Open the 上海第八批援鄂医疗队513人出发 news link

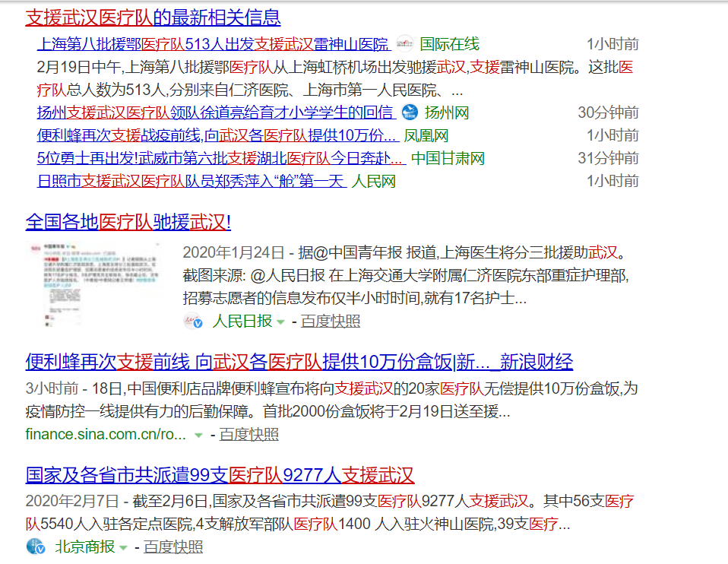pyautogui.click(x=213, y=44)
